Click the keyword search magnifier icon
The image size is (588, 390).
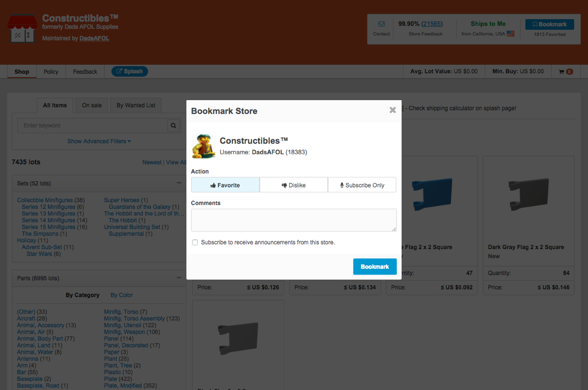(x=173, y=126)
